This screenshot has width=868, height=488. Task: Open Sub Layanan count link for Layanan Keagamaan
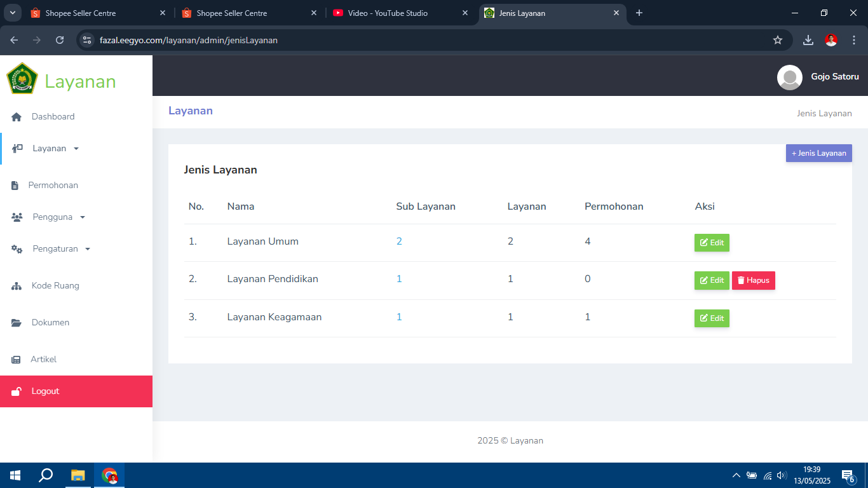pos(399,317)
